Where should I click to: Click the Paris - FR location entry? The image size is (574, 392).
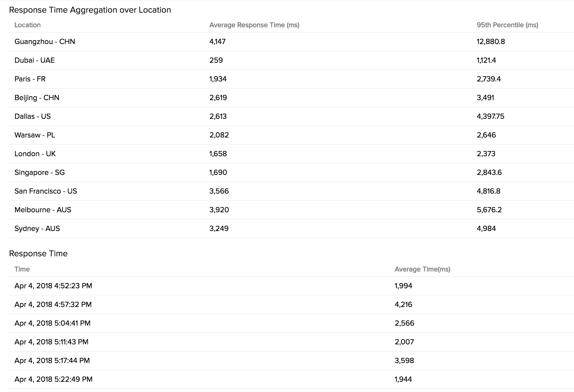[x=30, y=79]
